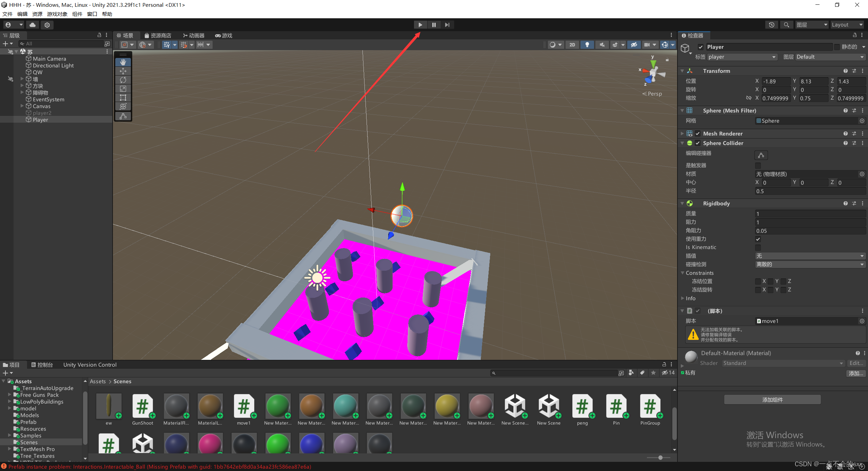
Task: Click the 编辑碰撞器 edit collider icon
Action: 761,155
